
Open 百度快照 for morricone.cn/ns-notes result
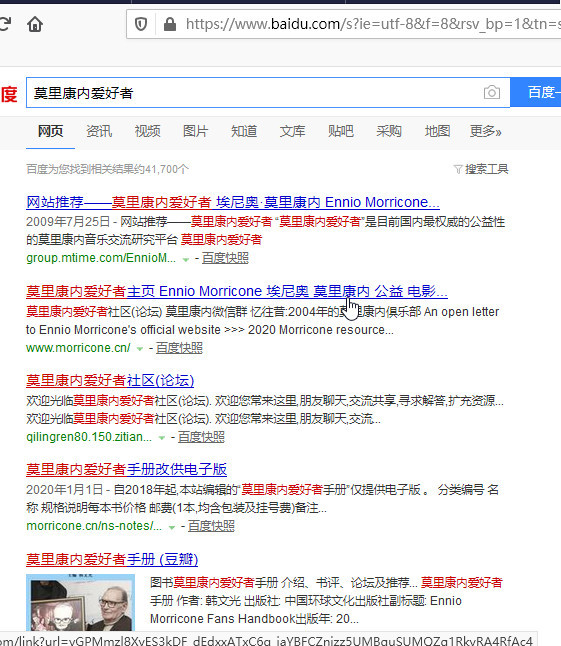pyautogui.click(x=211, y=526)
